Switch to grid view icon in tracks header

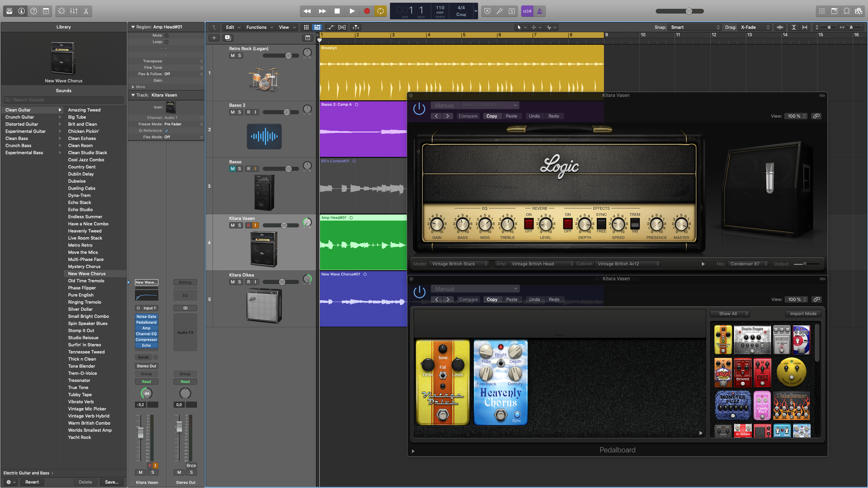pos(306,27)
